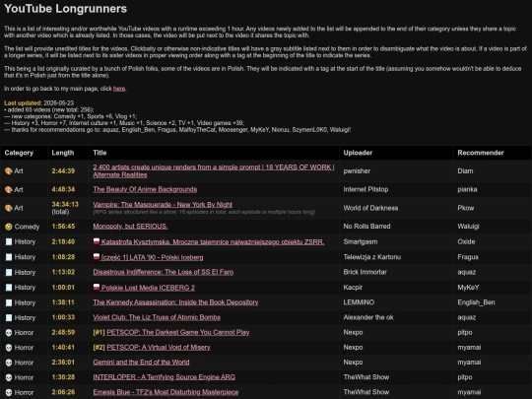Click the scroll icon in Smartgasm History row
The width and height of the screenshot is (532, 399).
(9, 242)
